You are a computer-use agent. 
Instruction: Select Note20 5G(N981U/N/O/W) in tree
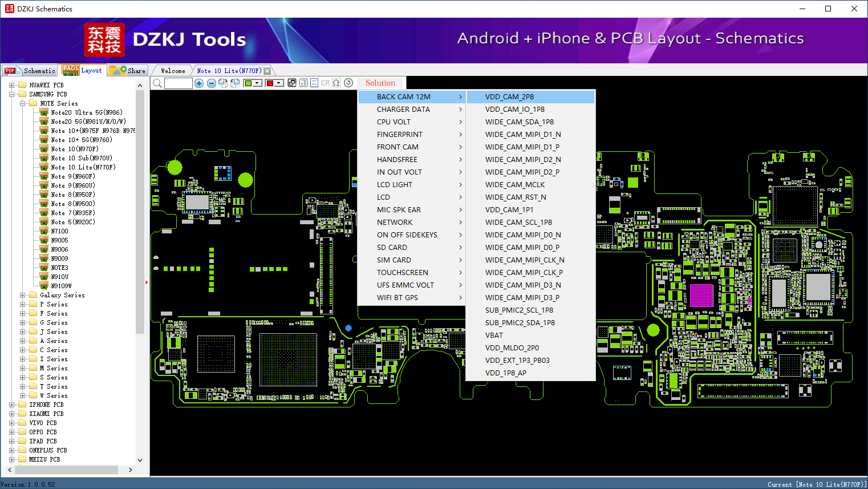88,122
